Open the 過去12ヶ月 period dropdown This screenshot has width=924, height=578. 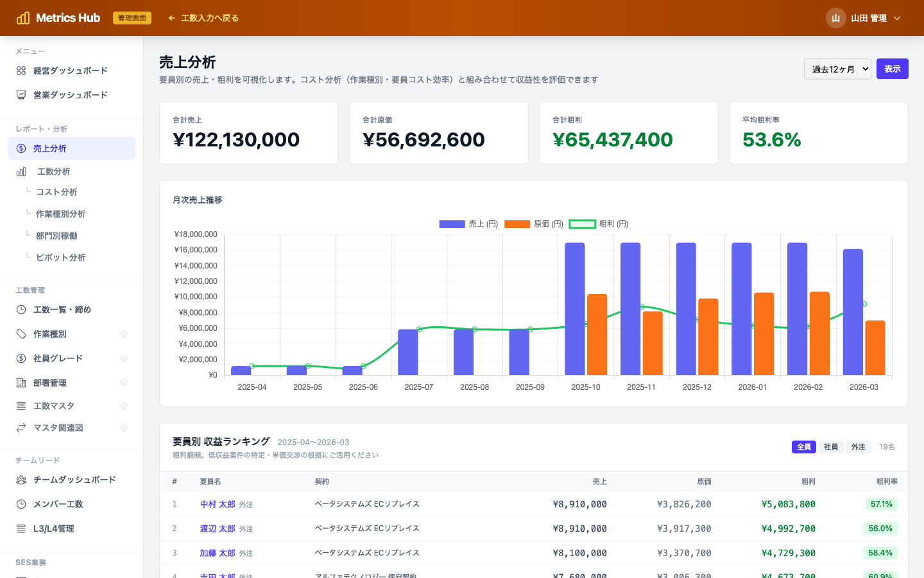click(837, 69)
